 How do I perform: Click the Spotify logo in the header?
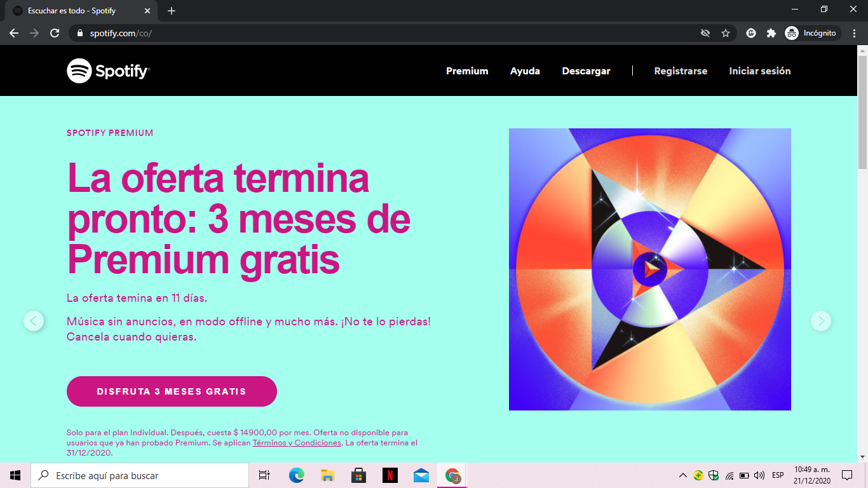[x=109, y=71]
